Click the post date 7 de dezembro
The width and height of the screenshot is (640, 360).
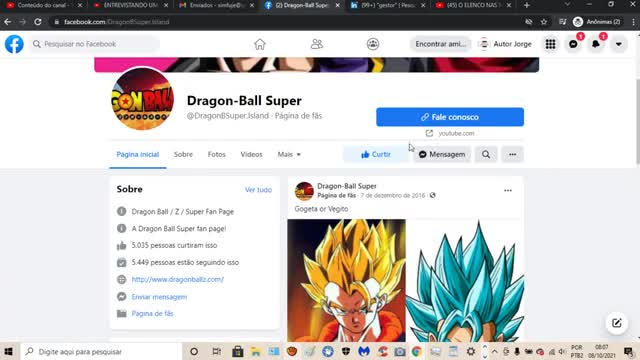pos(392,196)
